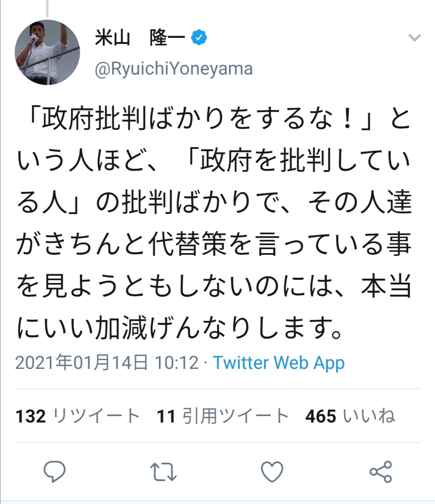Click the bold number 132 in stats
Screen dimensions: 435x504
pos(31,416)
